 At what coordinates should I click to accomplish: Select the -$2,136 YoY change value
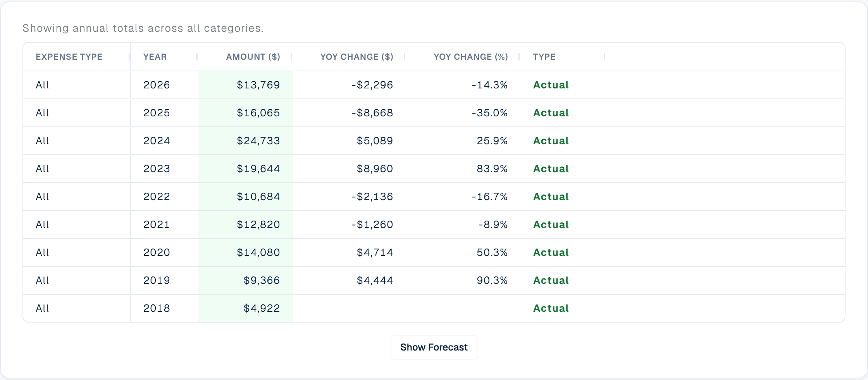tap(372, 197)
